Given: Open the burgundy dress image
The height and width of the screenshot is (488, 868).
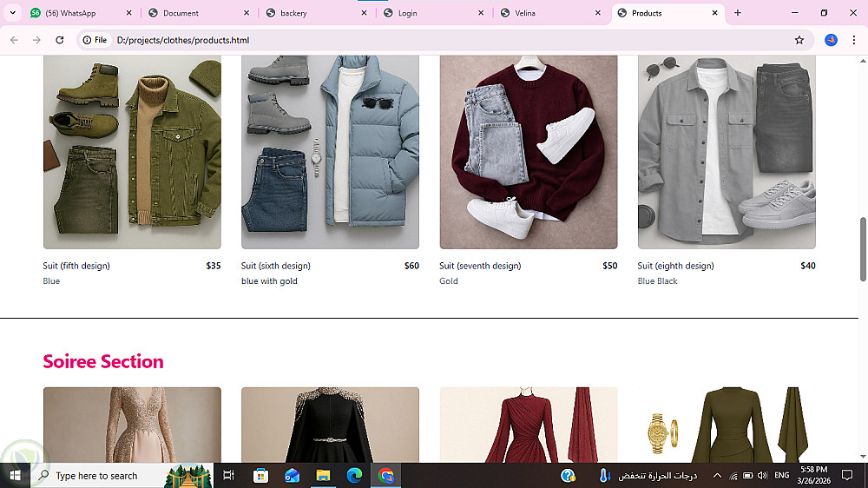Looking at the screenshot, I should point(529,425).
